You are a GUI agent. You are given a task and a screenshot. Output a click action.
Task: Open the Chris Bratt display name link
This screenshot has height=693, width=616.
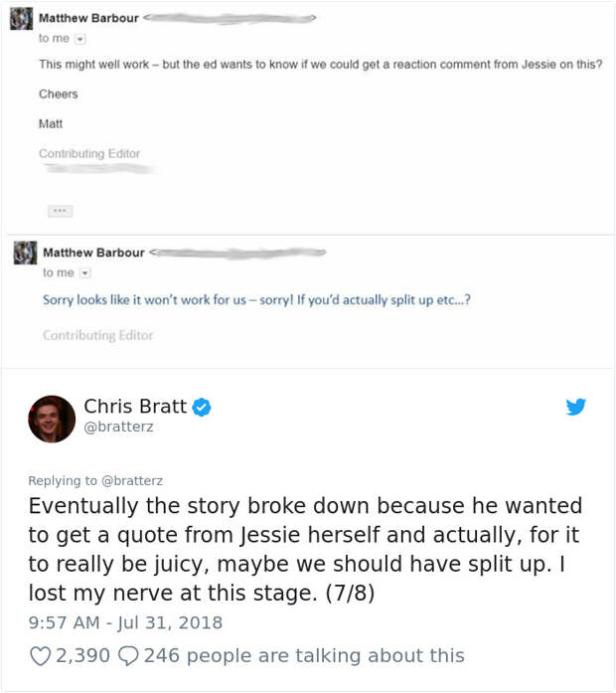coord(134,406)
